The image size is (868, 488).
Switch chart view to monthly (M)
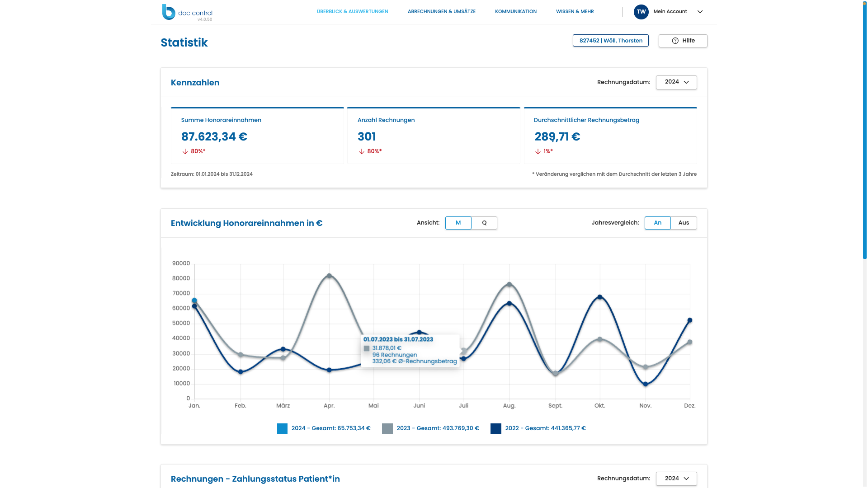click(x=458, y=223)
